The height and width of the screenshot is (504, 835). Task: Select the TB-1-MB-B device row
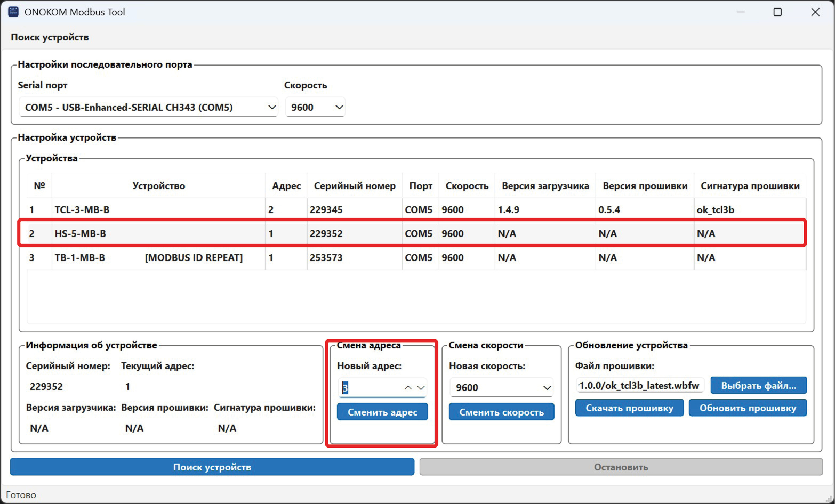[80, 258]
